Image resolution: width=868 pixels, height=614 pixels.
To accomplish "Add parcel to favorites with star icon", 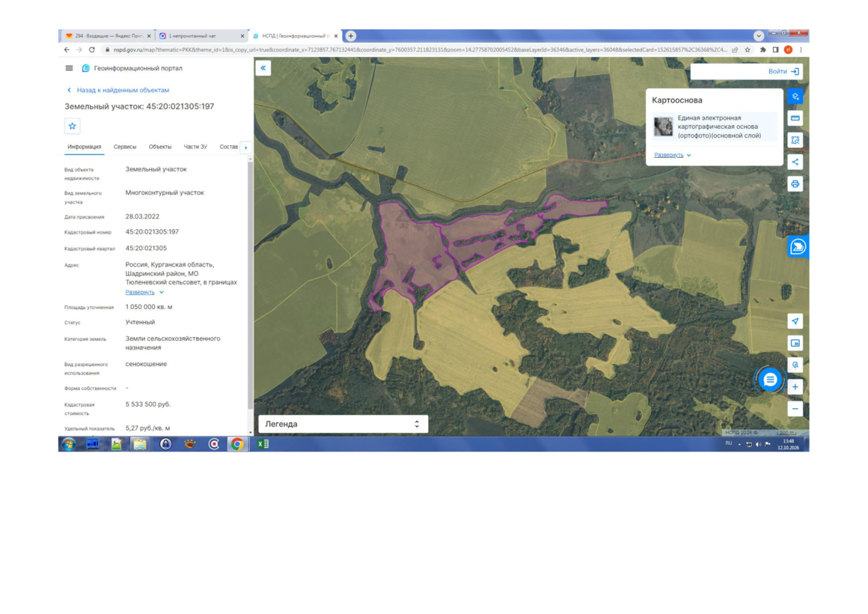I will coord(73,127).
